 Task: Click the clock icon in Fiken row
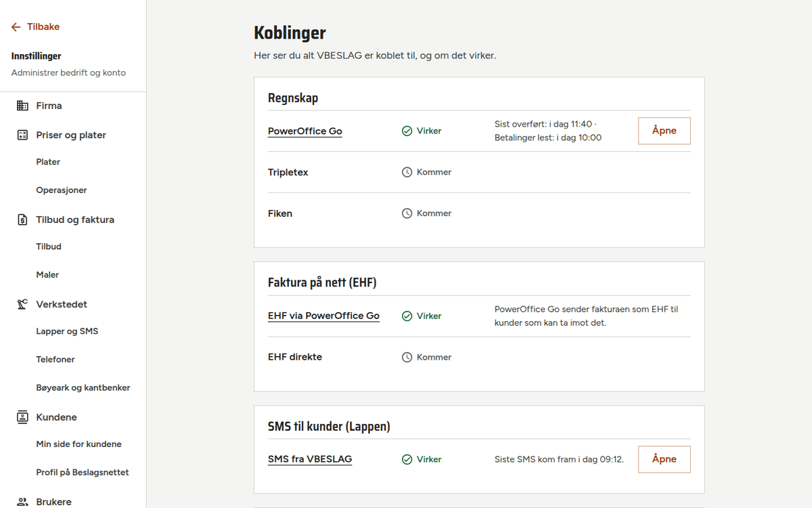(407, 213)
